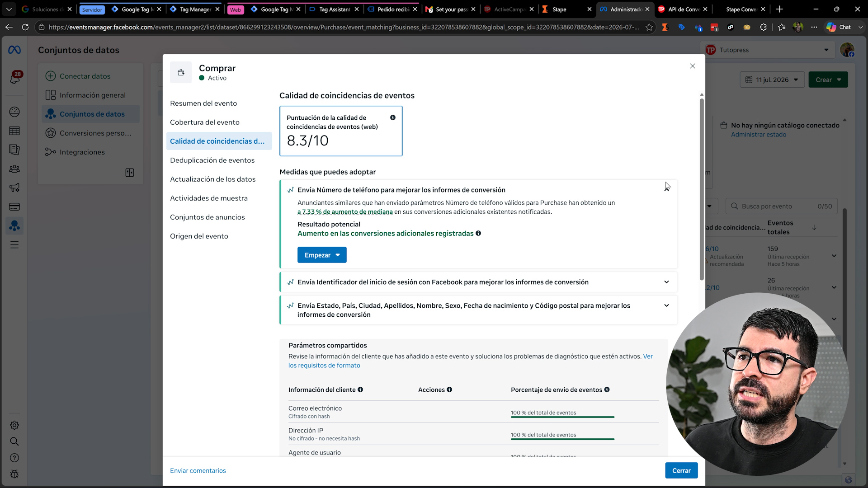Click the dashboard gauge icon in sidebar
The width and height of the screenshot is (868, 488).
[14, 112]
